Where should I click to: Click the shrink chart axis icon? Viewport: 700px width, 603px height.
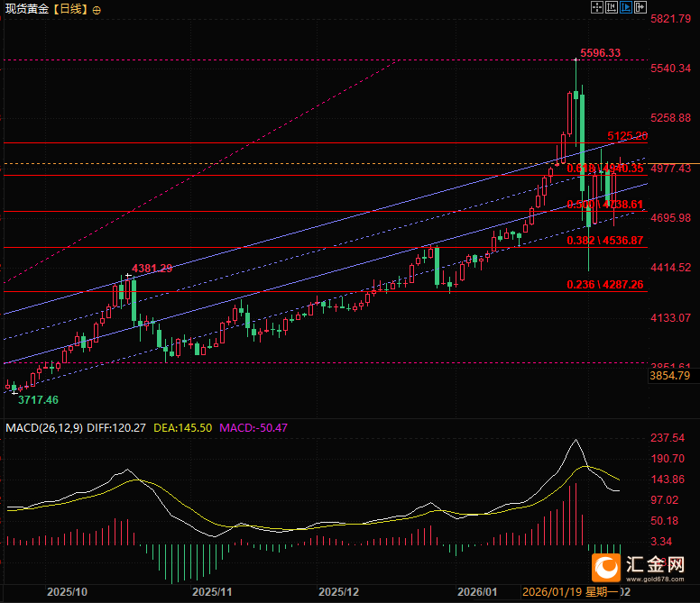tap(612, 7)
